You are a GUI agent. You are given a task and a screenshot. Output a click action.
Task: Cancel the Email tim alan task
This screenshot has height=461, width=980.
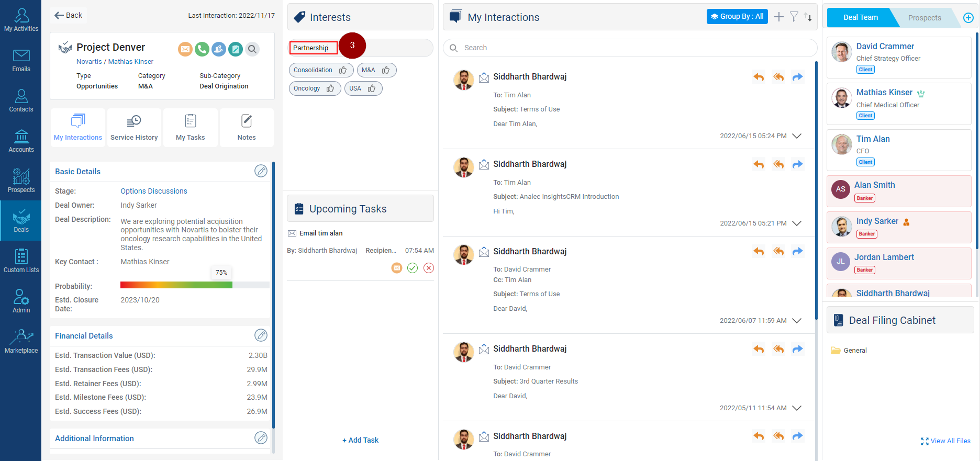pyautogui.click(x=429, y=268)
